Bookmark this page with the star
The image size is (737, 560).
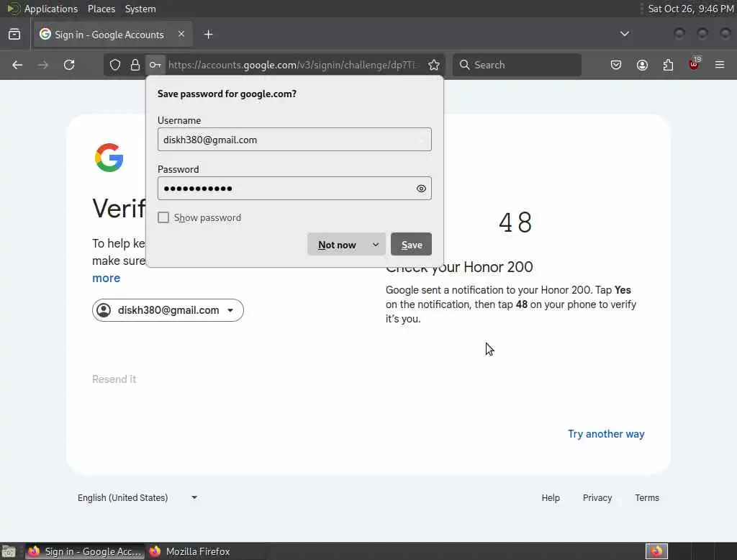[434, 65]
